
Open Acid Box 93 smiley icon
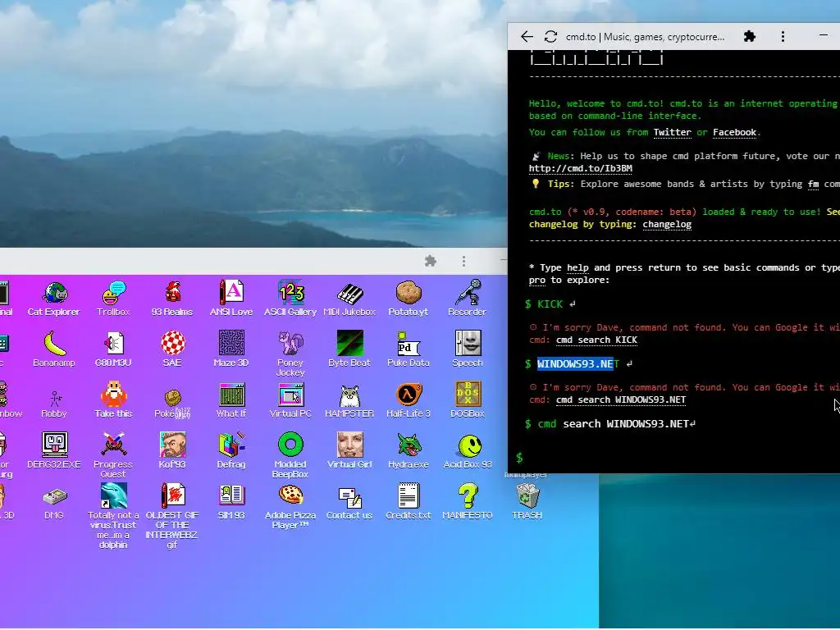[x=467, y=451]
